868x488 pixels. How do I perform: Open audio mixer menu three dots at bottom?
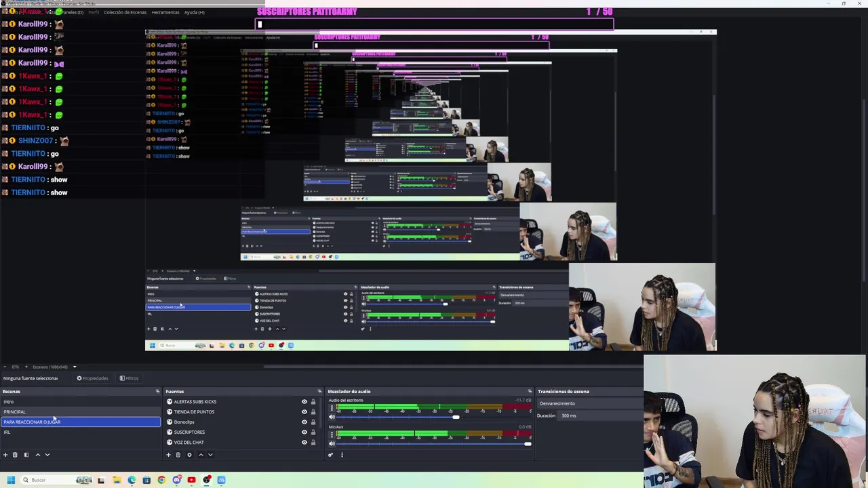click(x=342, y=455)
